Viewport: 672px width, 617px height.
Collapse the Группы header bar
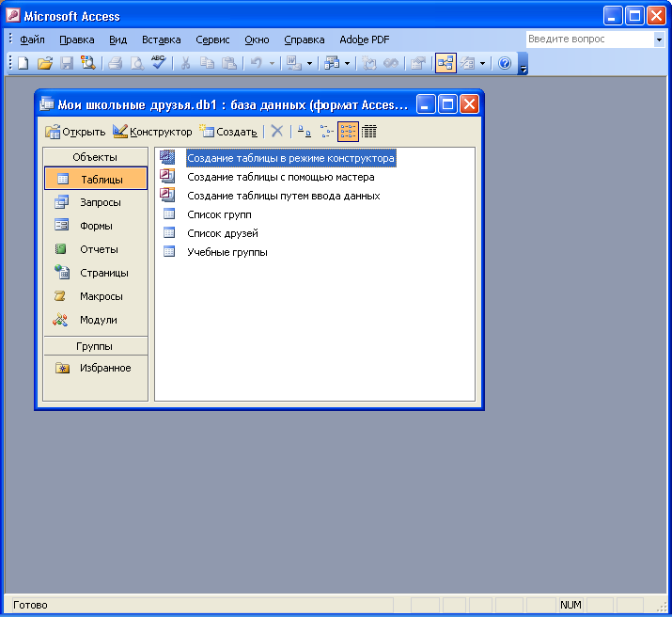coord(96,346)
